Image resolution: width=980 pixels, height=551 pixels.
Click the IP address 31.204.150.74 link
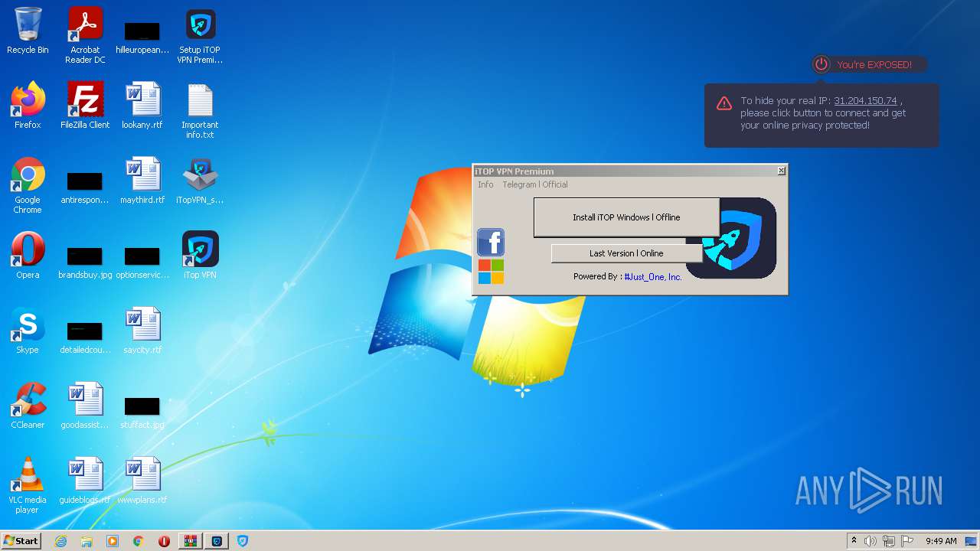(x=865, y=101)
